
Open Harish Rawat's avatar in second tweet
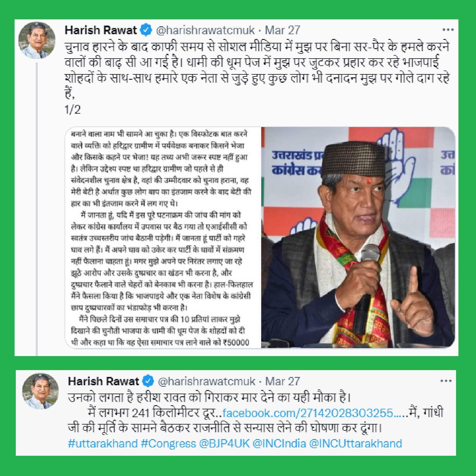click(40, 391)
